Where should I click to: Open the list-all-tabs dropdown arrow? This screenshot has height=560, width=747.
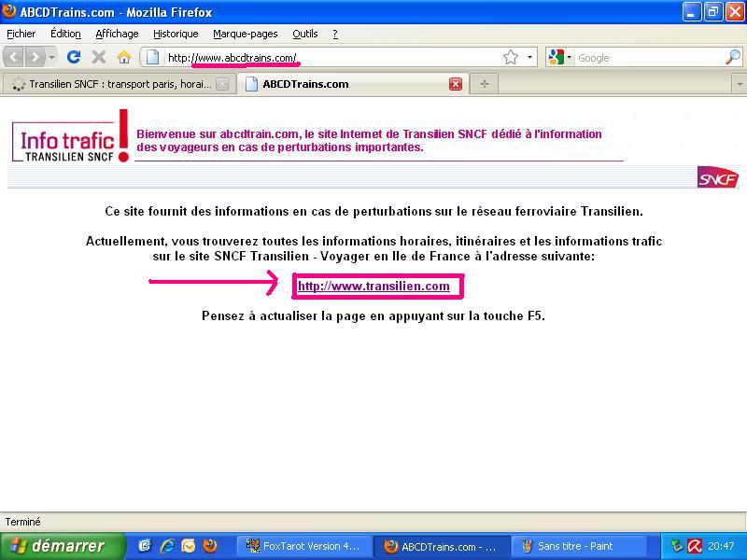[x=739, y=83]
